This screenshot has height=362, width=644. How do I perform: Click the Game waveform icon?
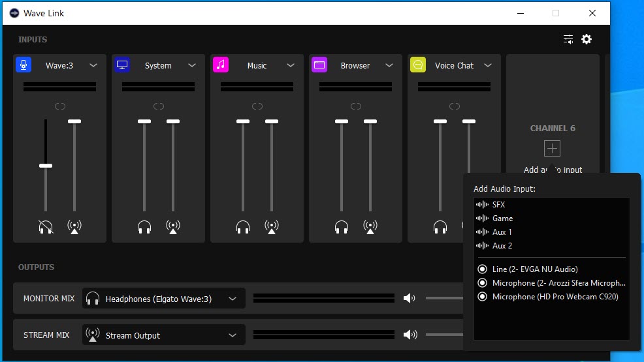(x=482, y=218)
